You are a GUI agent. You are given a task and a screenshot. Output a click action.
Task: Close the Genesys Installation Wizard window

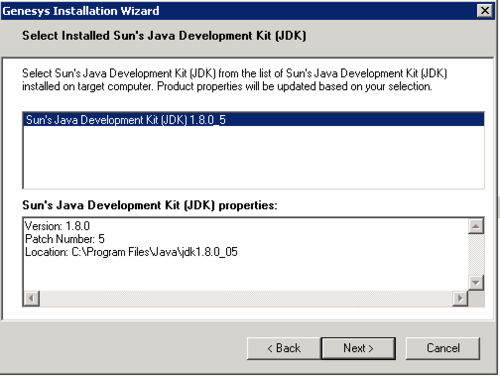click(485, 10)
